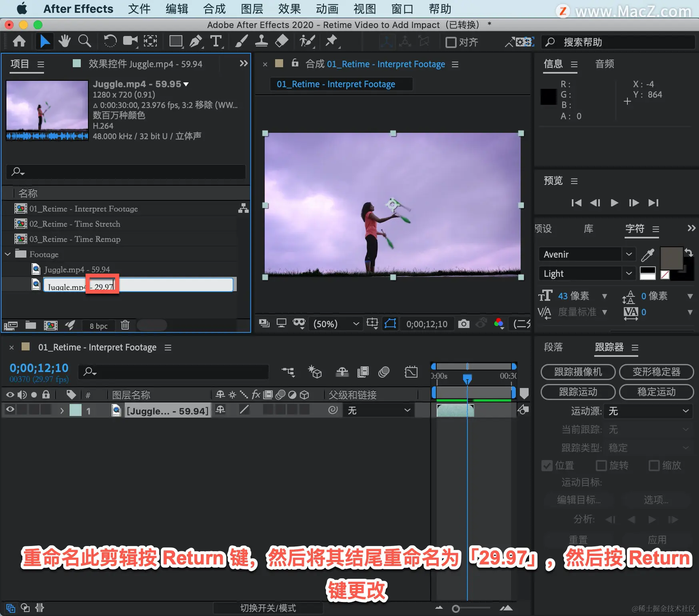Screen dimensions: 699x616
Task: Select the 02_Retime - Time Stretch composition
Action: click(x=75, y=224)
